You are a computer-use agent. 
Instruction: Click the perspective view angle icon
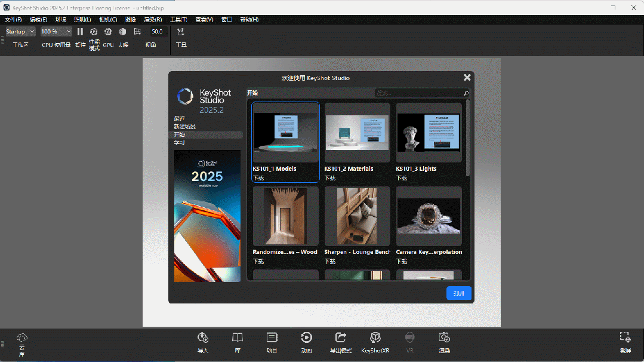(x=138, y=32)
